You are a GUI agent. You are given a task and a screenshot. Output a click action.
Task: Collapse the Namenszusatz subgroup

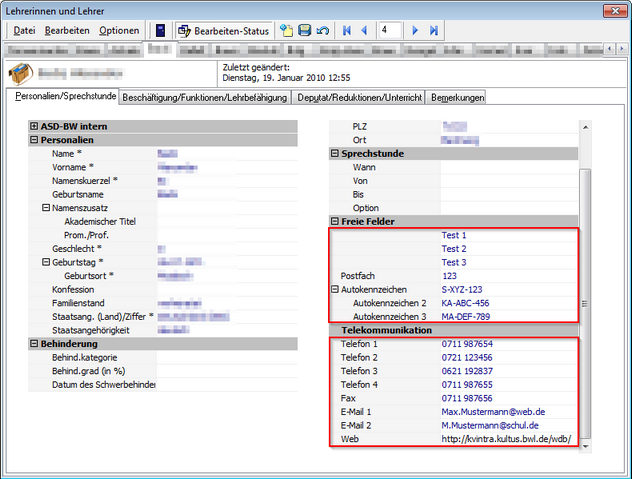coord(46,207)
